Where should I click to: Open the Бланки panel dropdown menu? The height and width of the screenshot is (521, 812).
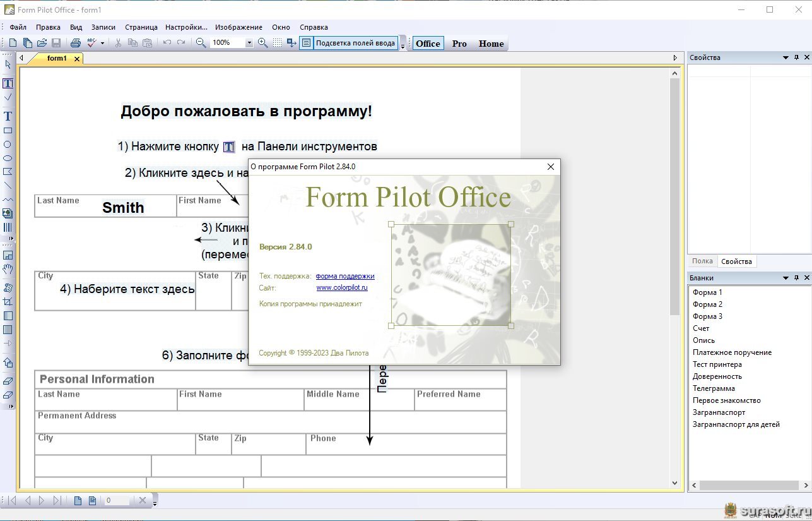[786, 278]
